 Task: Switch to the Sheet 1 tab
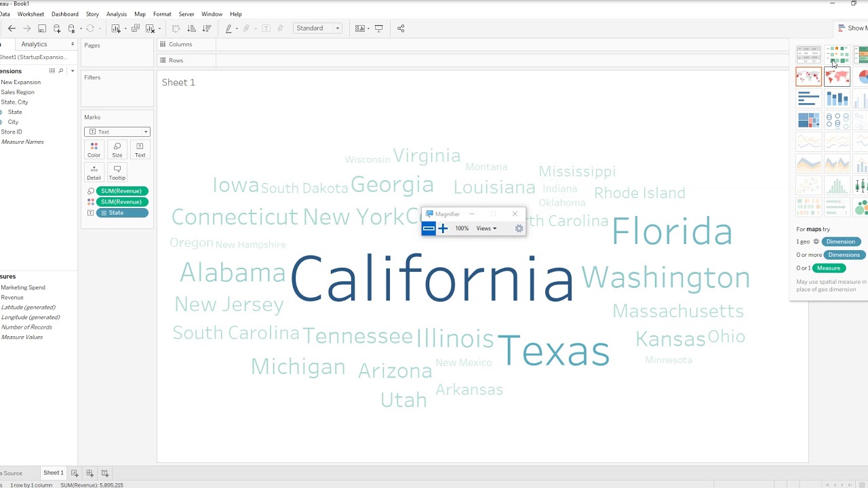(54, 473)
